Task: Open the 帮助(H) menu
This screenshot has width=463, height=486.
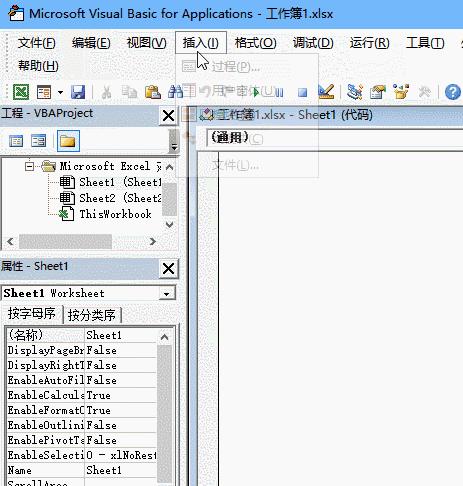Action: 38,66
